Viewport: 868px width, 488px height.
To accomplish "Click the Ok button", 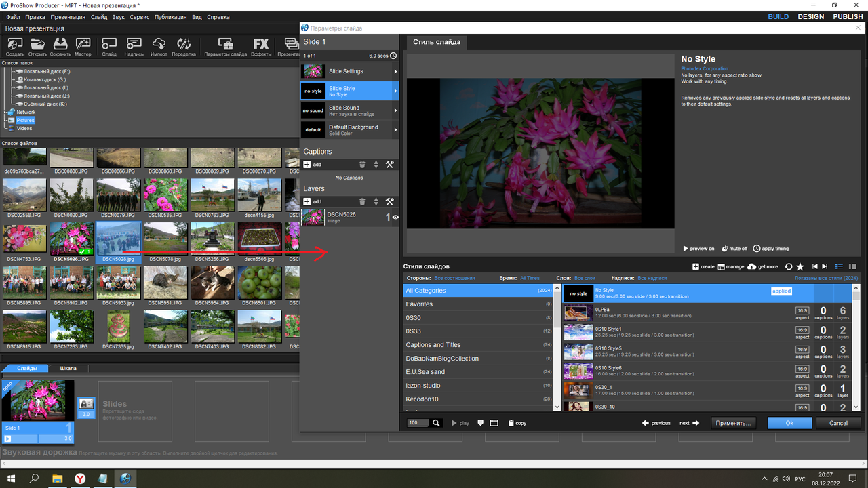I will tap(789, 423).
